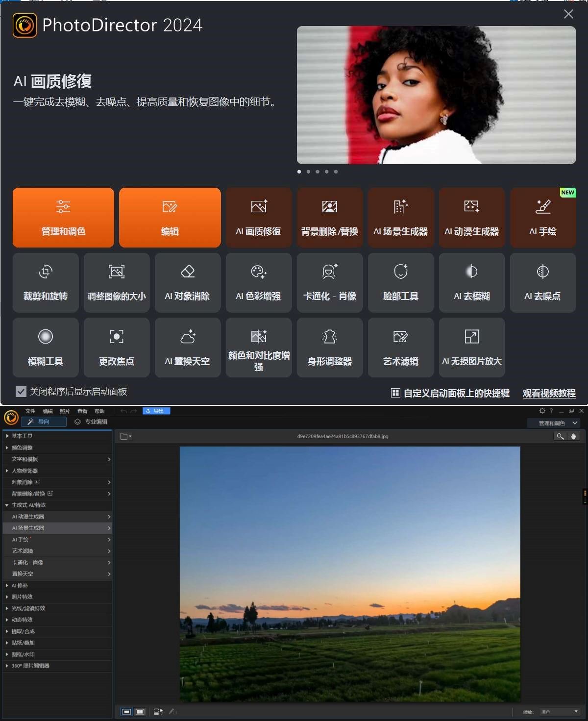Open the 编辑 menu in menu bar
This screenshot has height=721, width=588.
pyautogui.click(x=48, y=411)
